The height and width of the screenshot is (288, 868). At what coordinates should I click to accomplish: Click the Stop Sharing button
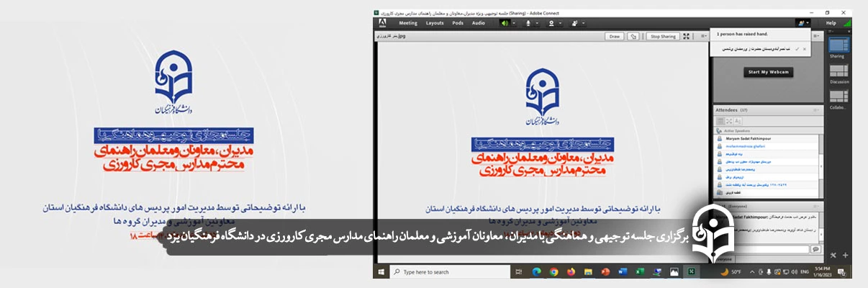click(x=662, y=36)
